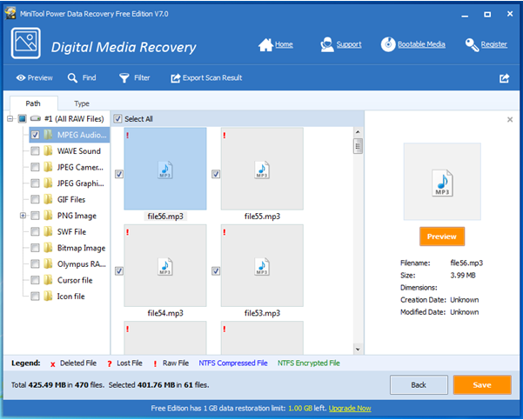The image size is (523, 420).
Task: Uncheck the file56.mp3 checkbox
Action: click(119, 174)
